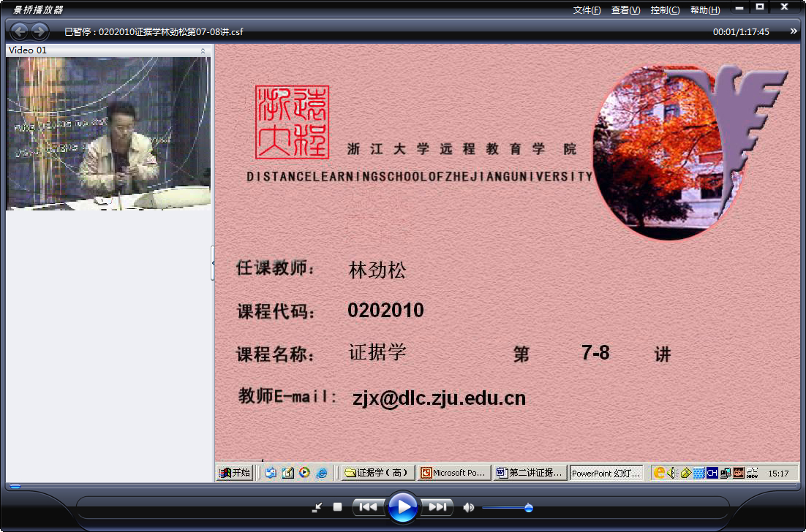
Task: Click the CH input language indicator in the slide
Action: click(712, 472)
